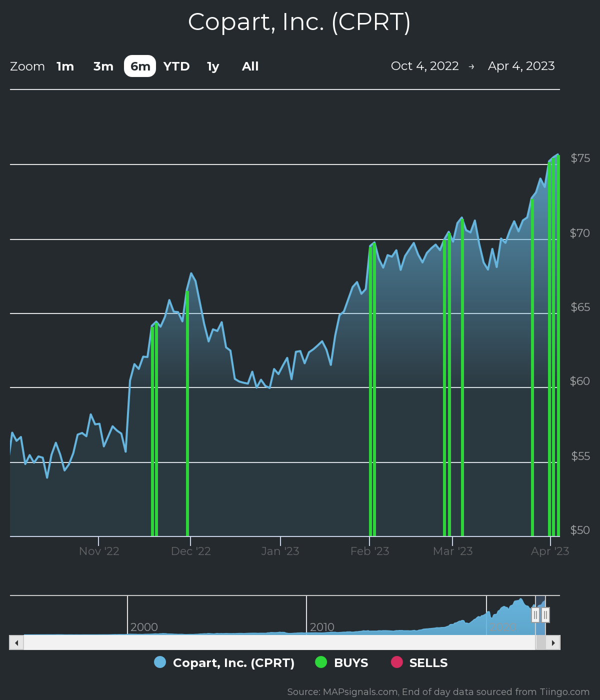Edit the Oct 4, 2022 start date
This screenshot has width=600, height=700.
pos(425,66)
